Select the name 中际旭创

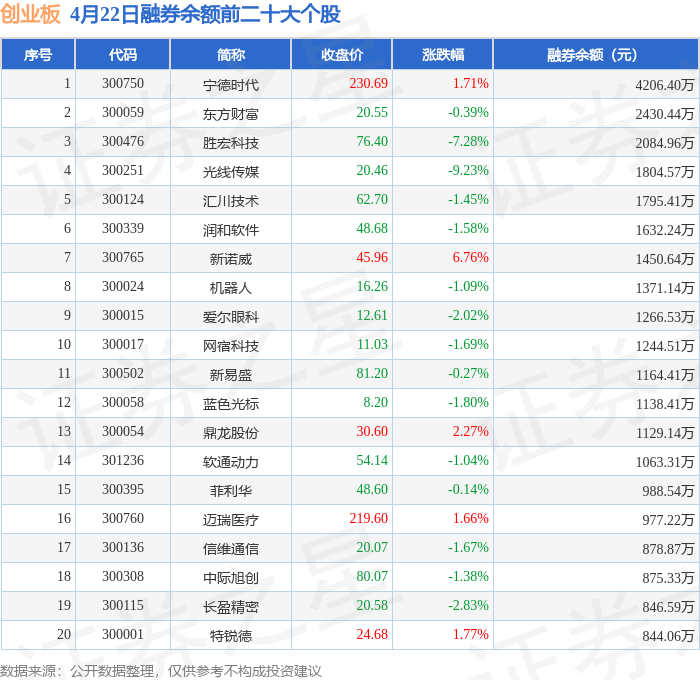pyautogui.click(x=231, y=578)
